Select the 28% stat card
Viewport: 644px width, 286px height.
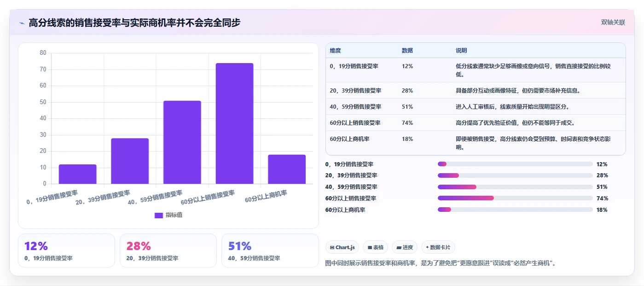[168, 251]
